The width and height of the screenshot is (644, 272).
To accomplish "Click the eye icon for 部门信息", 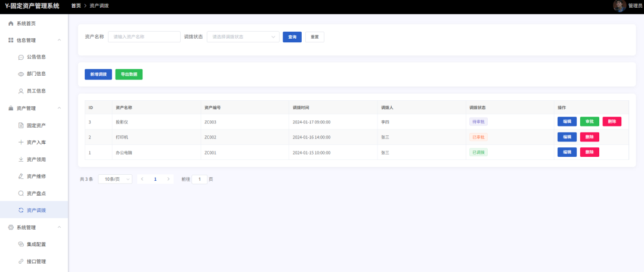I will click(x=21, y=74).
